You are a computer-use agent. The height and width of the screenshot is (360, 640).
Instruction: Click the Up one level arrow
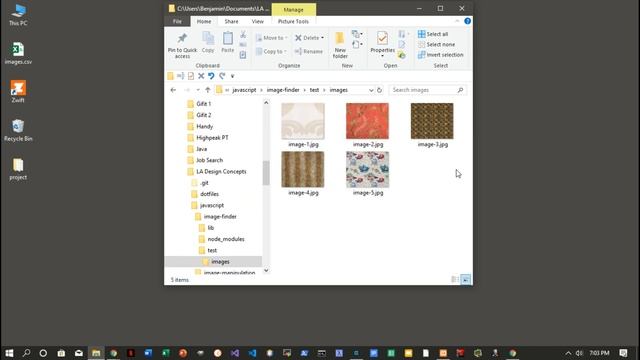208,90
